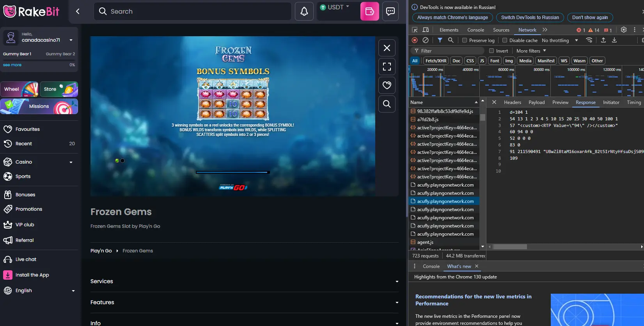
Task: Open the chat bubble icon in header
Action: point(390,11)
